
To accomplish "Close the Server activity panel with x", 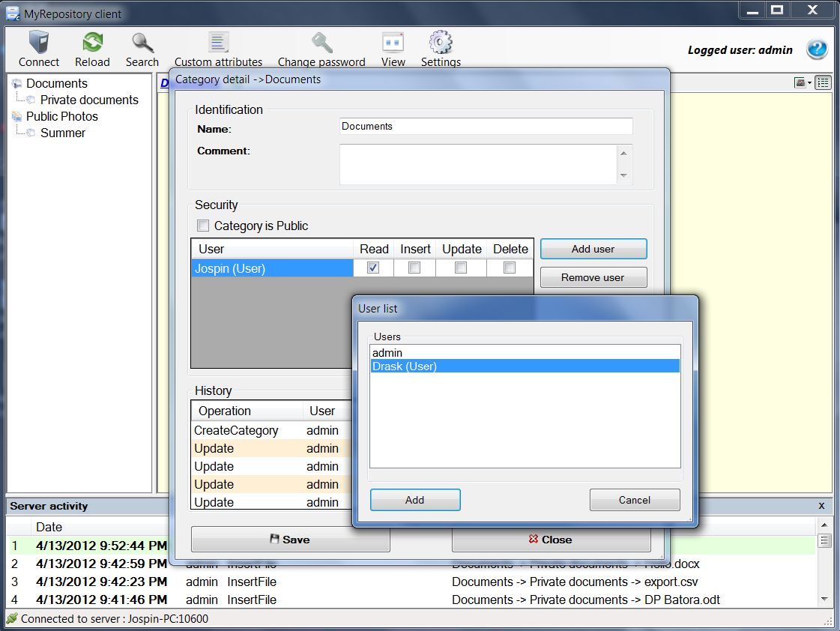I will pyautogui.click(x=821, y=506).
